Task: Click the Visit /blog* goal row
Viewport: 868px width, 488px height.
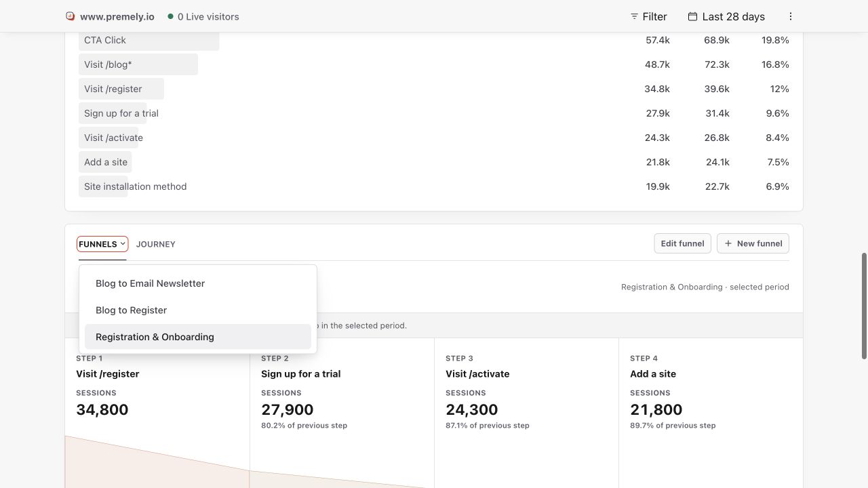Action: [434, 64]
